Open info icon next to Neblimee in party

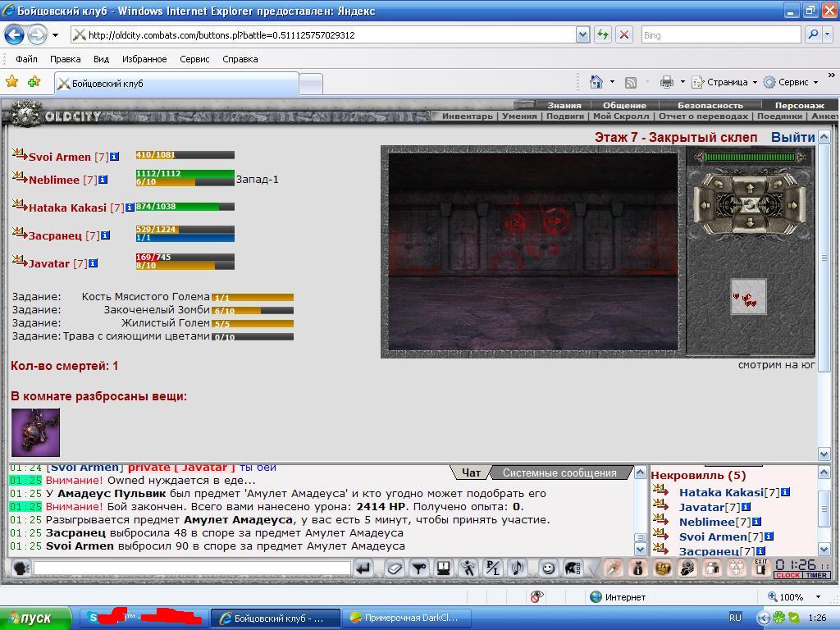[x=103, y=180]
